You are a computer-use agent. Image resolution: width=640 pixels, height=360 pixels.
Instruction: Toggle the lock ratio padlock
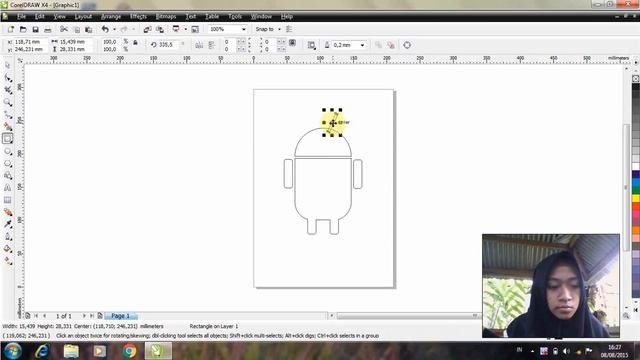coord(136,42)
